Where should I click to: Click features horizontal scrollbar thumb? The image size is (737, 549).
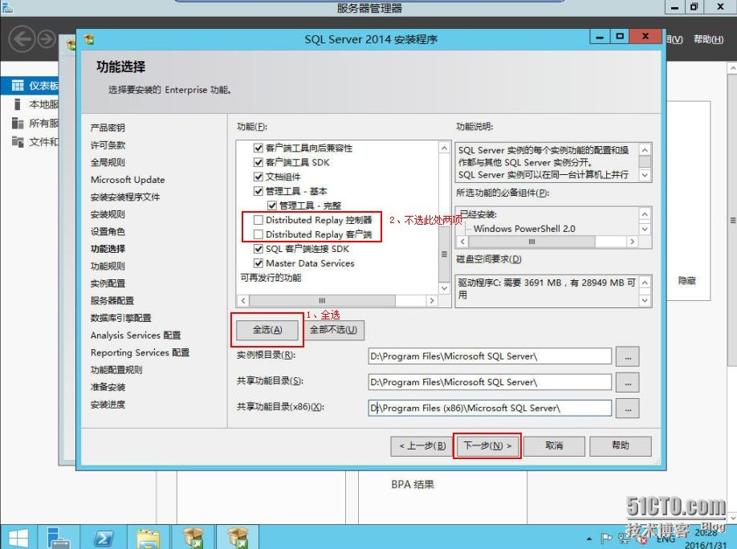click(x=322, y=300)
